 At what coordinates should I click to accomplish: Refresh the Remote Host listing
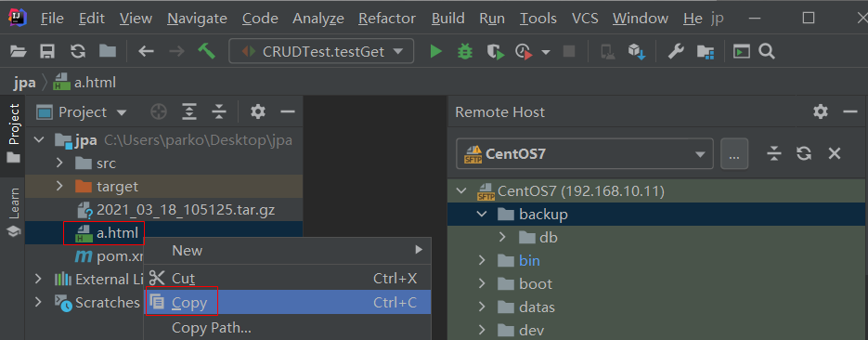click(x=804, y=153)
